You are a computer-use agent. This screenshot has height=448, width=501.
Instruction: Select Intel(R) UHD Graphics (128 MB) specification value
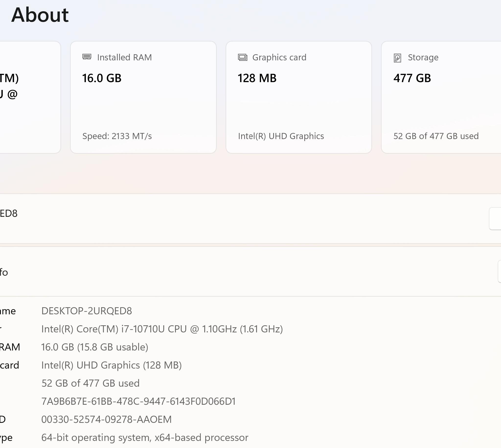click(x=112, y=365)
